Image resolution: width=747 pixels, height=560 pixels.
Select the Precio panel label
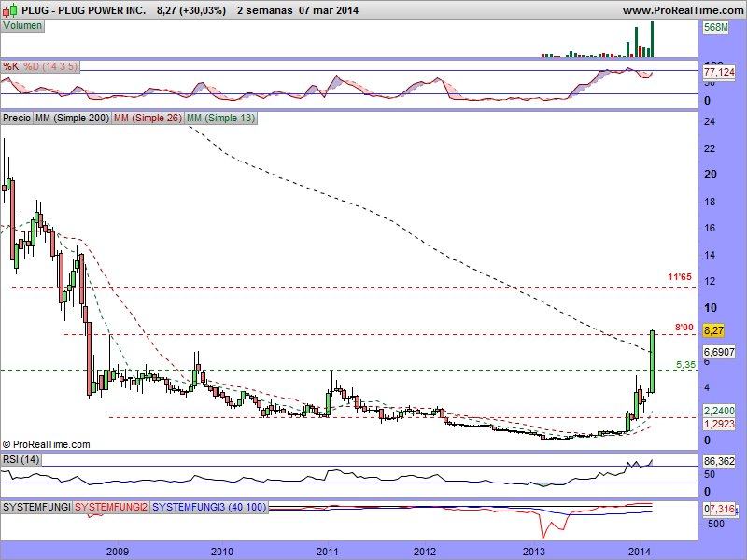17,119
